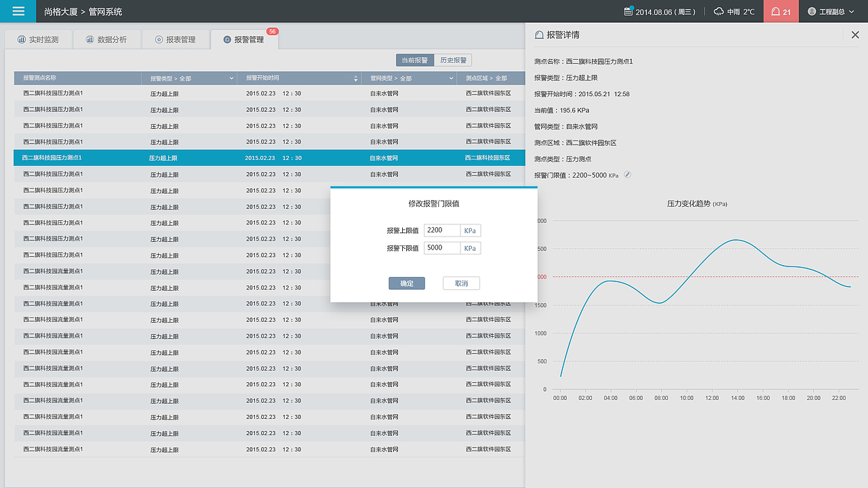Screen dimensions: 868x488
Task: Show 历史报警 history alarms
Action: click(453, 60)
